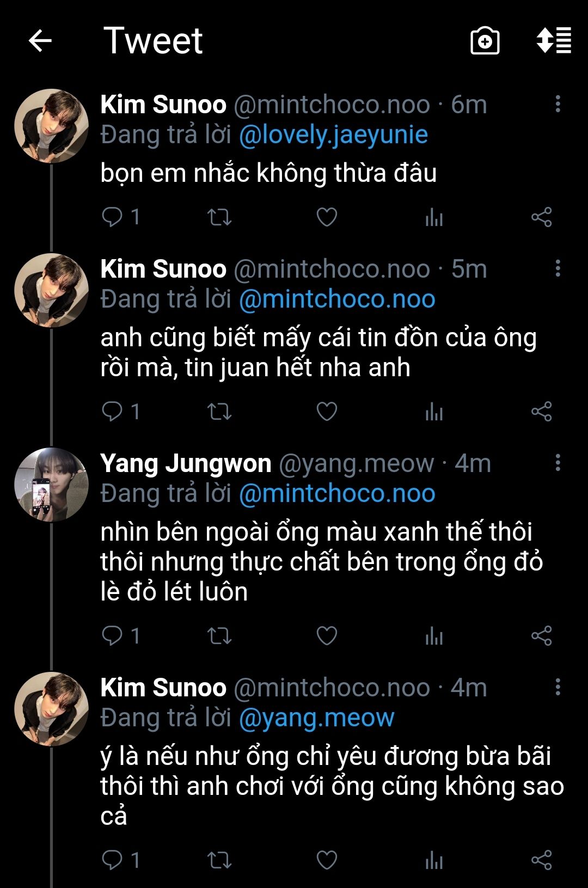Like Yang Jungwon's tweet
Viewport: 588px width, 888px height.
tap(327, 635)
